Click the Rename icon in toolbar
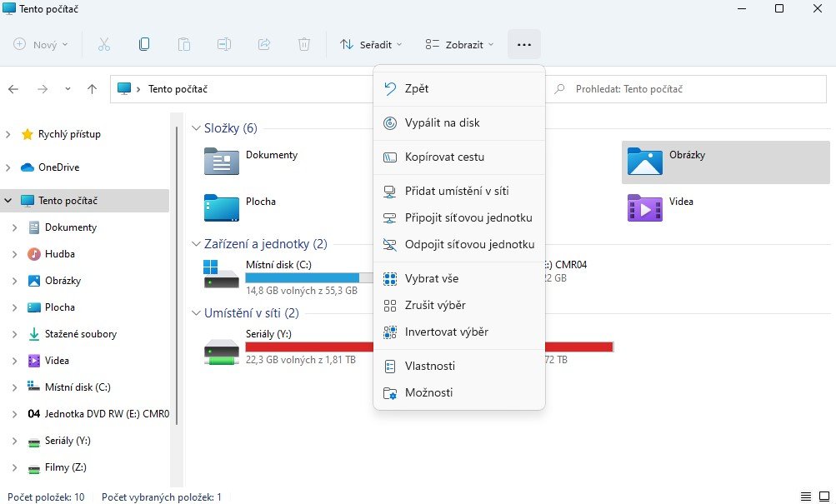Image resolution: width=836 pixels, height=504 pixels. pos(224,44)
